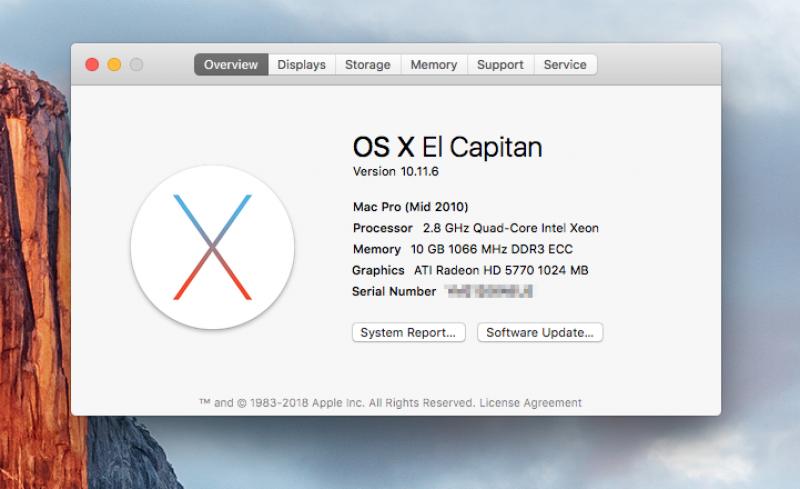Click the 2.8 GHz Quad-Core Intel Xeon value
The width and height of the screenshot is (800, 489).
click(511, 228)
